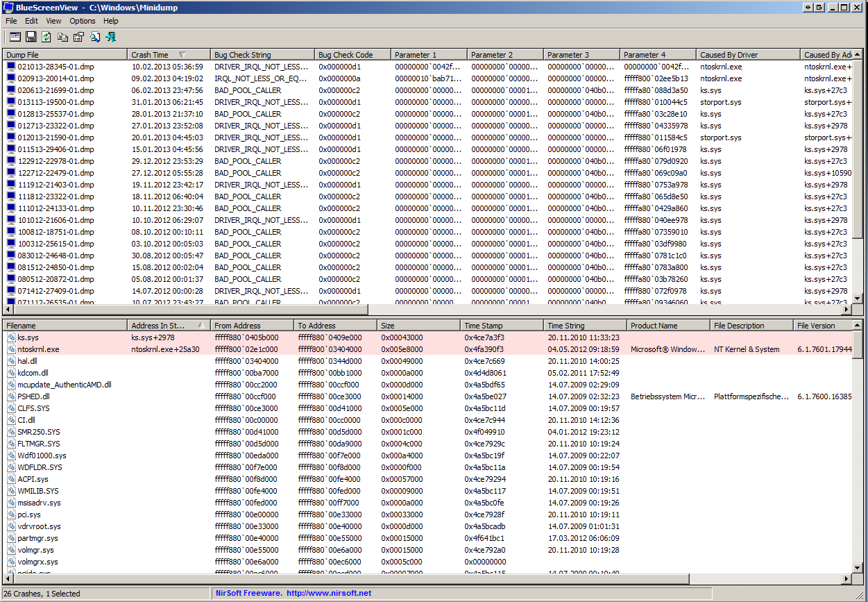868x602 pixels.
Task: Click the BlueScreenView title bar app icon
Action: (8, 7)
